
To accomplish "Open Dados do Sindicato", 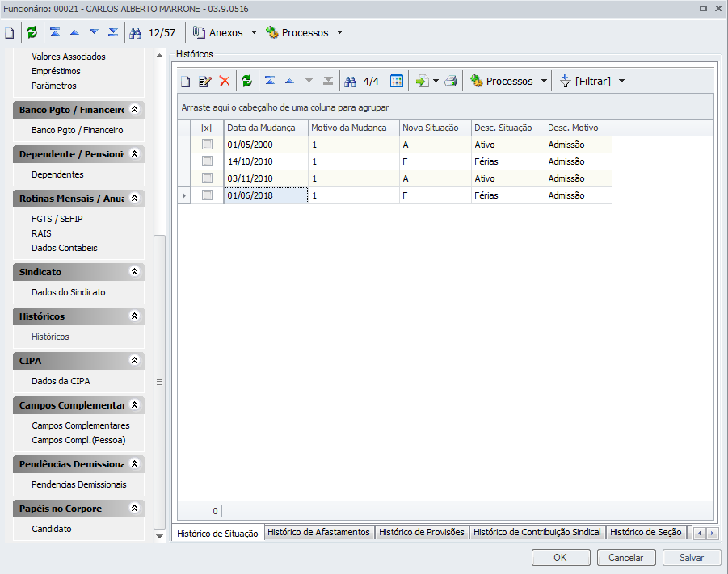I will (x=68, y=292).
